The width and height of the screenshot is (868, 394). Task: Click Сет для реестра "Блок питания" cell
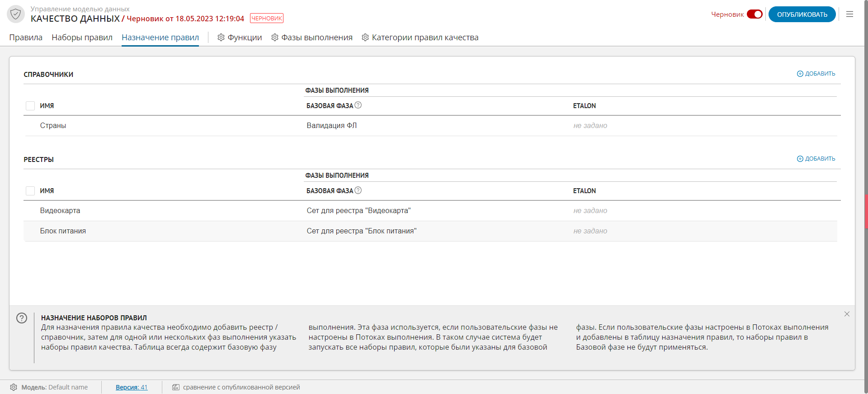362,231
